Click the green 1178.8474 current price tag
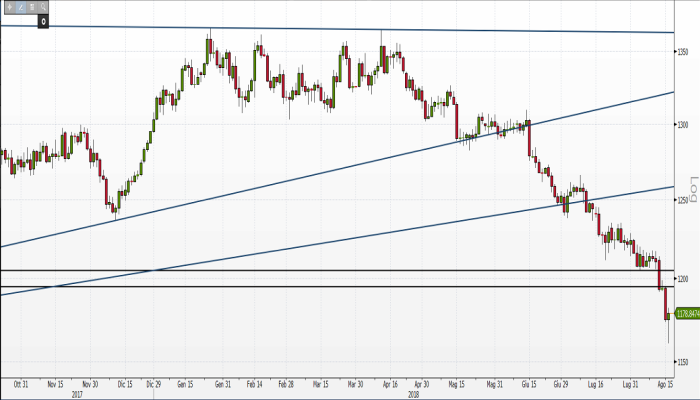Viewport: 700px width, 400px height. point(686,314)
